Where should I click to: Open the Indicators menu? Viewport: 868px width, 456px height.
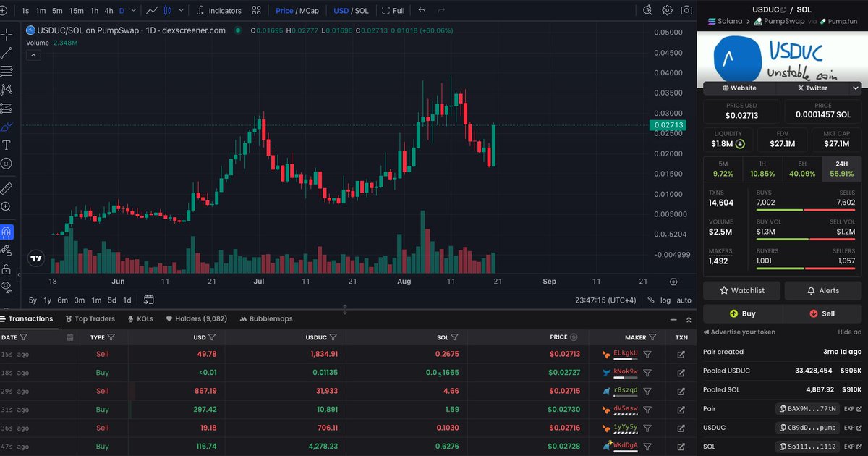coord(219,11)
